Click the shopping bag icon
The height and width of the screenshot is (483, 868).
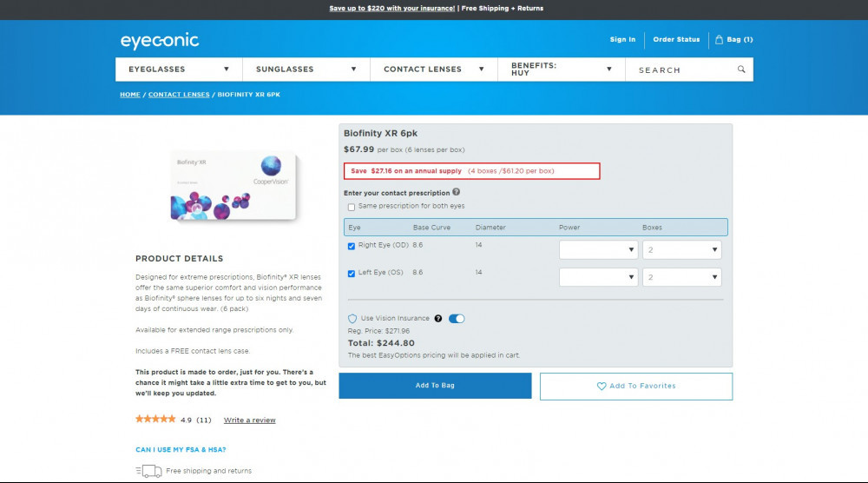tap(719, 39)
